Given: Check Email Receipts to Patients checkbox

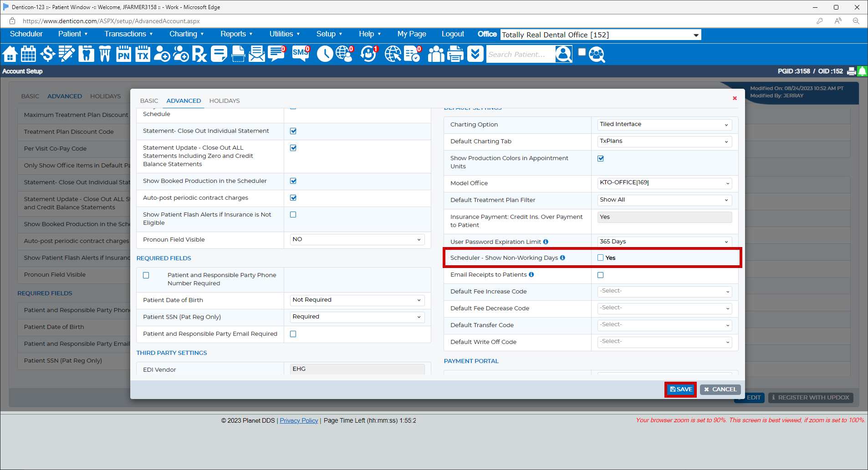Looking at the screenshot, I should [x=601, y=275].
